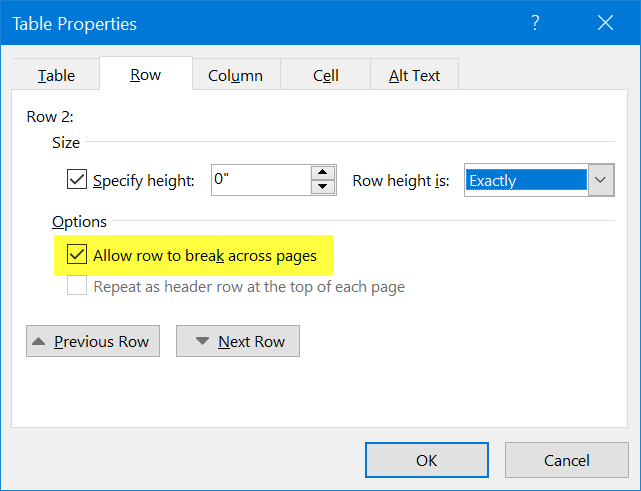Jump to the Next Row
Image resolution: width=641 pixels, height=491 pixels.
pyautogui.click(x=238, y=341)
